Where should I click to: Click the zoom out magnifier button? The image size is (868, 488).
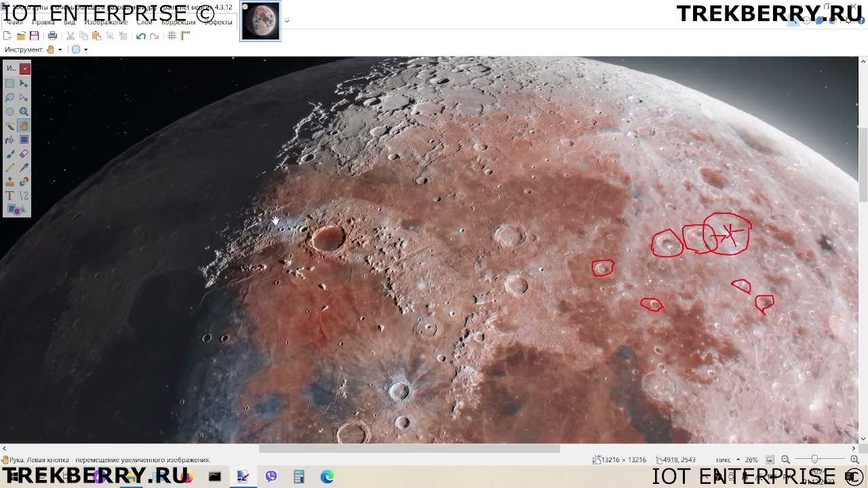pyautogui.click(x=785, y=460)
